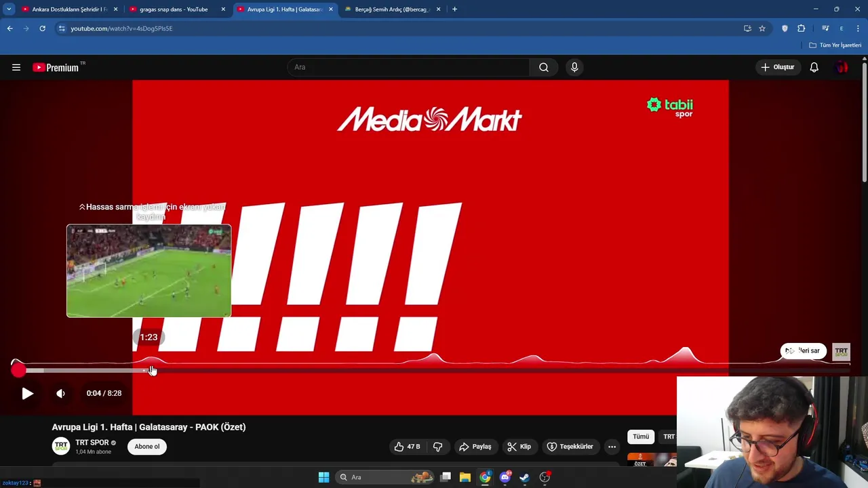868x488 pixels.
Task: Open File Explorer from taskbar
Action: click(x=465, y=477)
